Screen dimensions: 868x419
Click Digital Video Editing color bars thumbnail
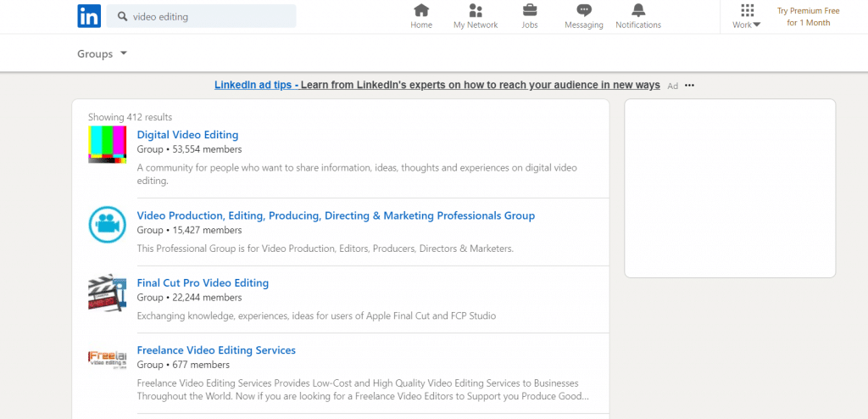click(x=108, y=145)
